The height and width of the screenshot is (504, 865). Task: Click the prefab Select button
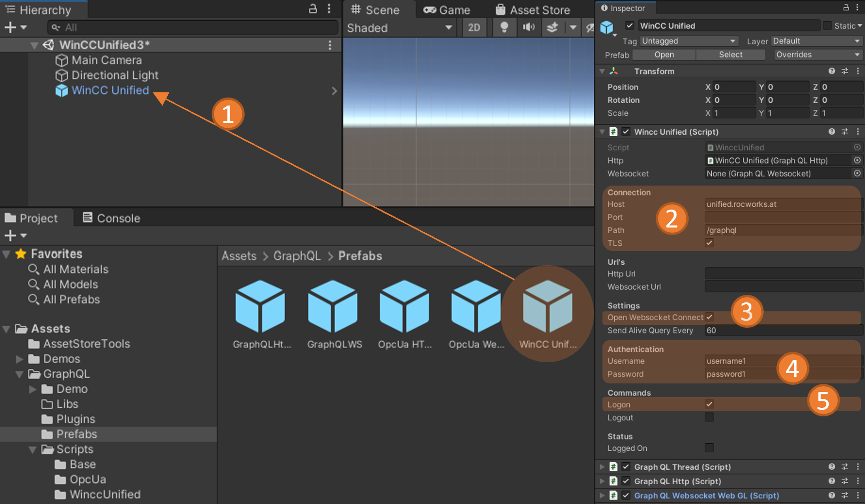[x=731, y=55]
